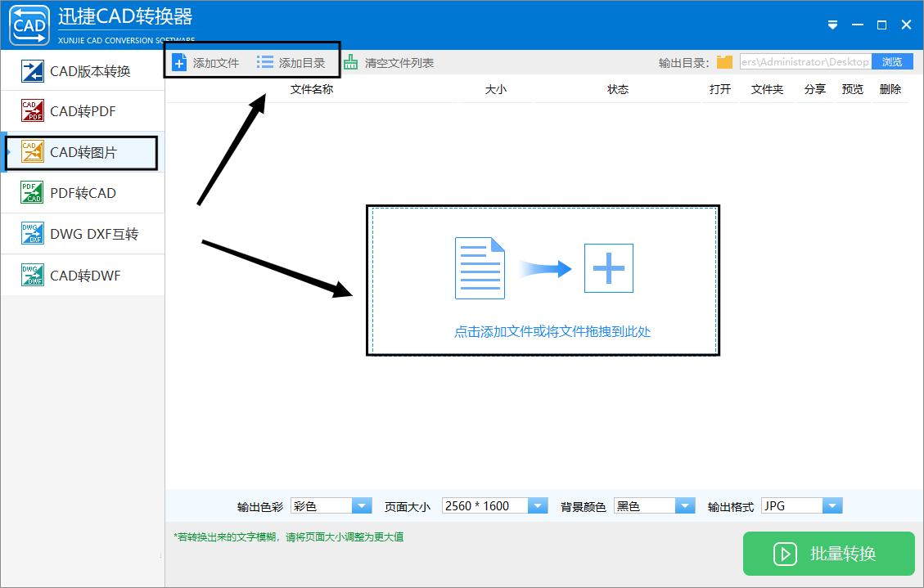Open the 背景颜色 black color selector
924x588 pixels.
(686, 505)
